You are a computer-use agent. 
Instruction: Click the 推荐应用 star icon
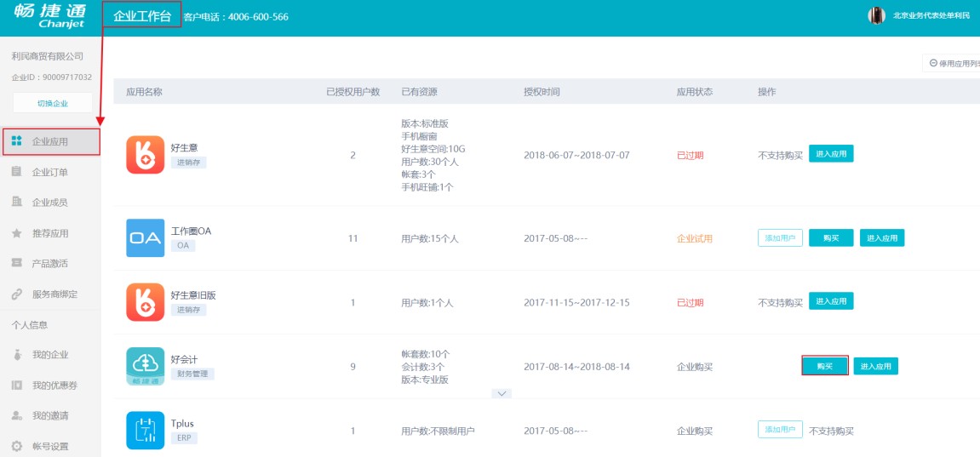tap(17, 233)
